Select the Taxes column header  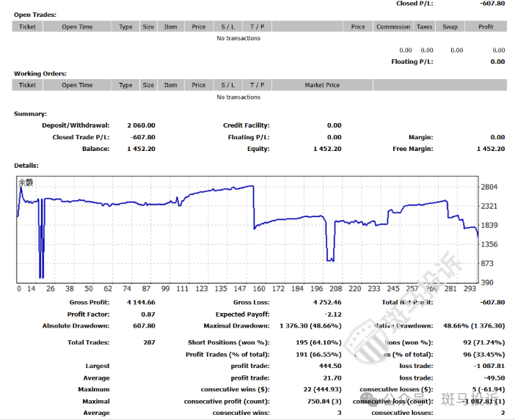click(425, 26)
